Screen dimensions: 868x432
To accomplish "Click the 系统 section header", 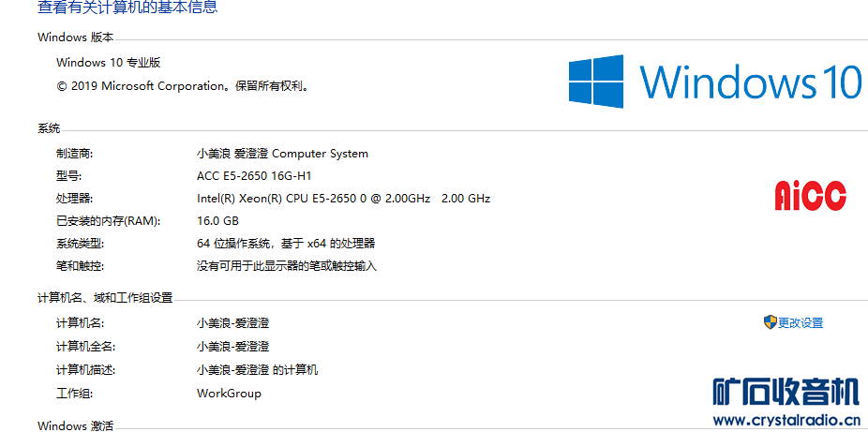I will pyautogui.click(x=49, y=128).
